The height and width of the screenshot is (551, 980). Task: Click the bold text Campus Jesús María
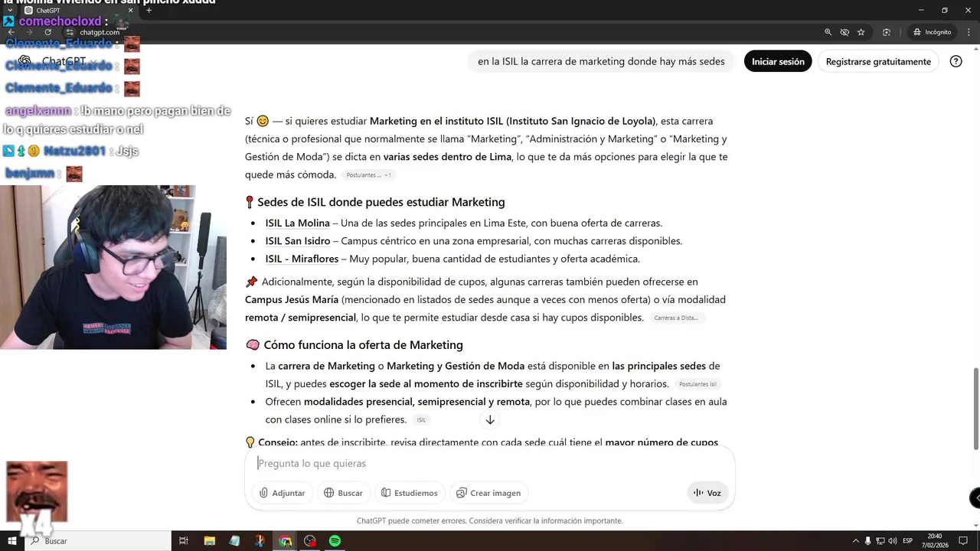pyautogui.click(x=292, y=299)
